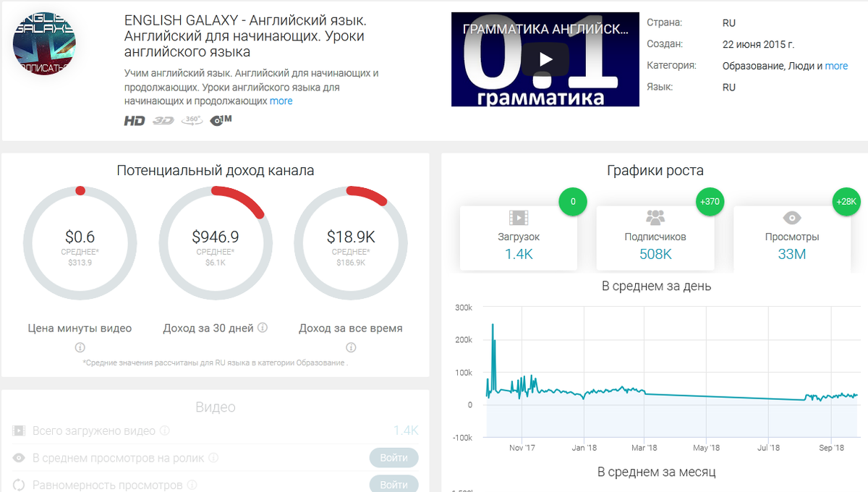Screen dimensions: 868x492
Task: Click the В среднем за день chart title
Action: pyautogui.click(x=657, y=286)
